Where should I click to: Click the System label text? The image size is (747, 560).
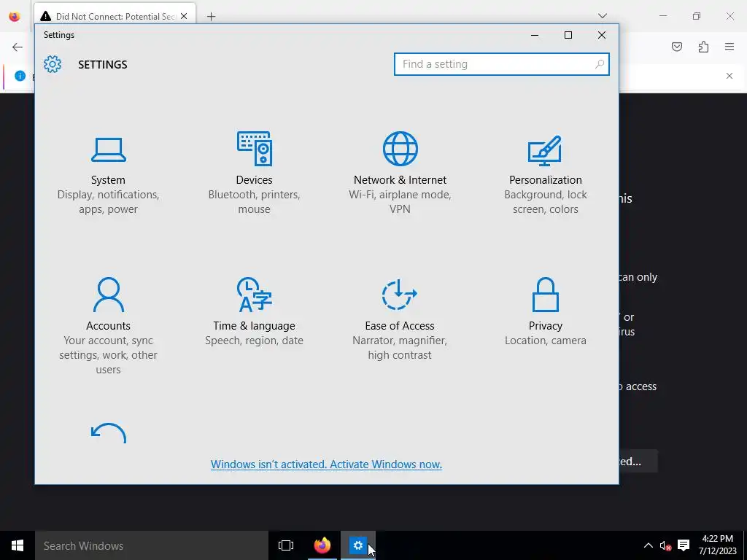(x=108, y=180)
